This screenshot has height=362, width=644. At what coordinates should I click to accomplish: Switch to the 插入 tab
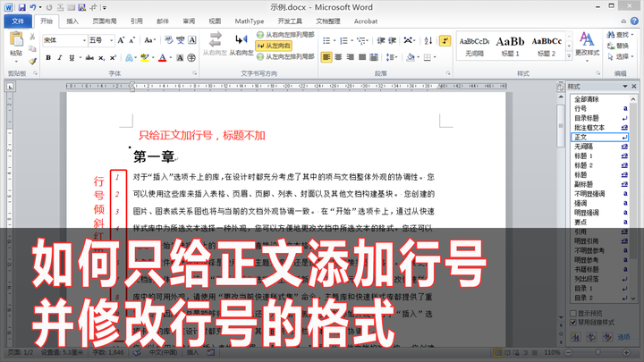click(72, 21)
